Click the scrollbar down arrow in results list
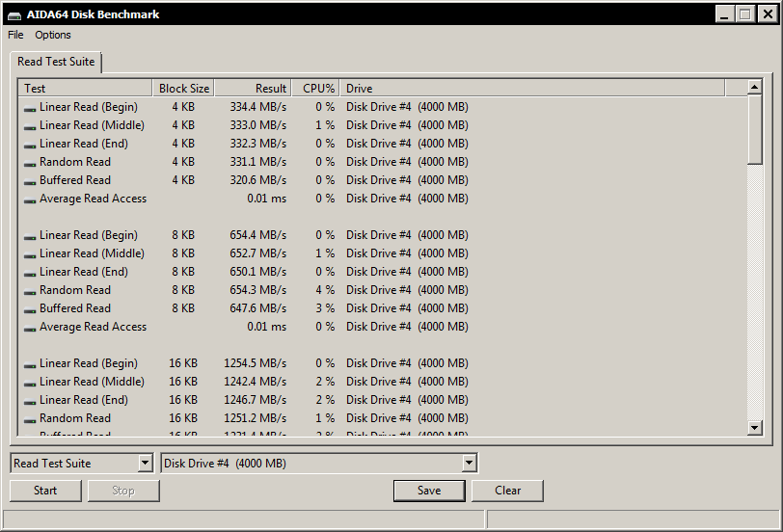This screenshot has height=532, width=783. point(755,427)
